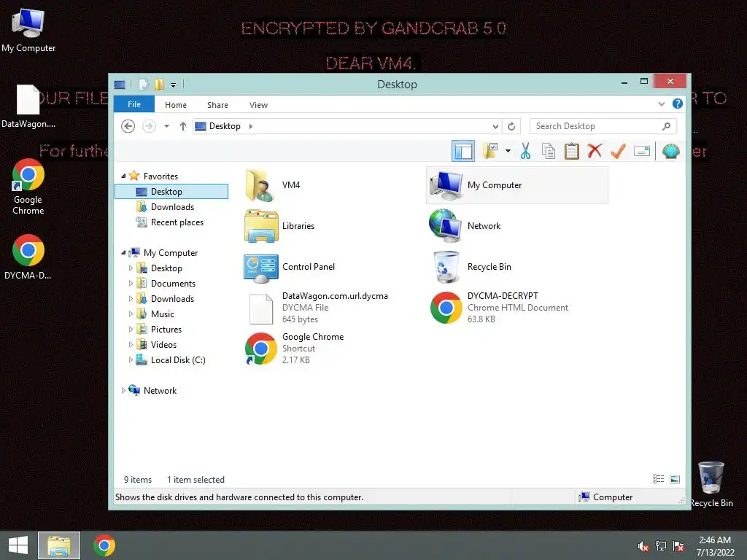Screen dimensions: 747x560
Task: Expand the Documents tree node
Action: [x=131, y=284]
